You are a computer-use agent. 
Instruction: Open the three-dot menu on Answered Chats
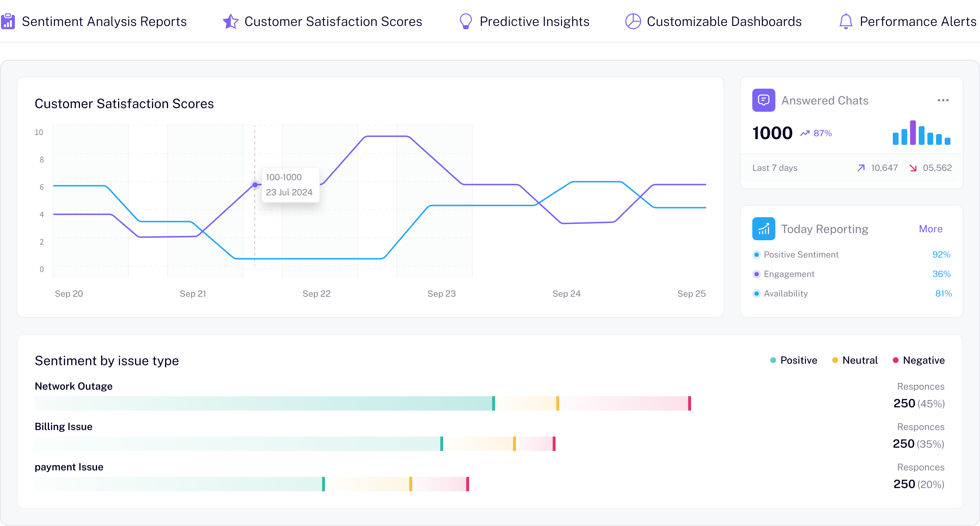[943, 100]
